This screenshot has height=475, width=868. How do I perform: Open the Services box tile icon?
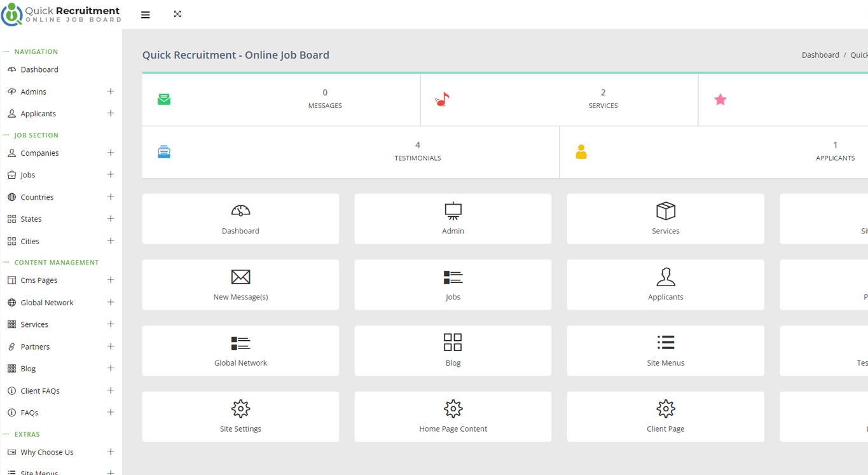tap(665, 210)
